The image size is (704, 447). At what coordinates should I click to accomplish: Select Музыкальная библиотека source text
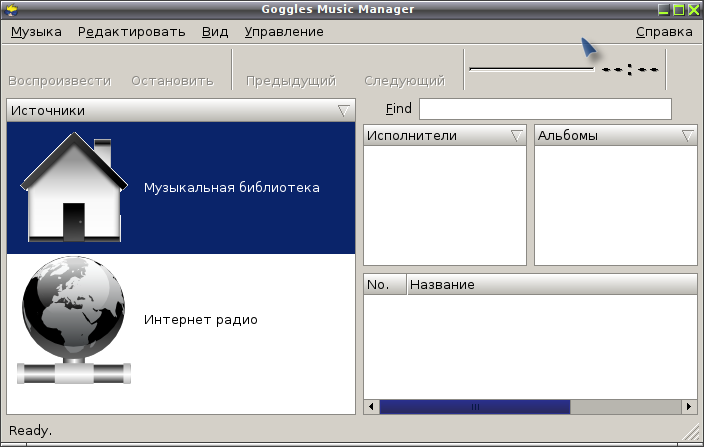point(232,188)
